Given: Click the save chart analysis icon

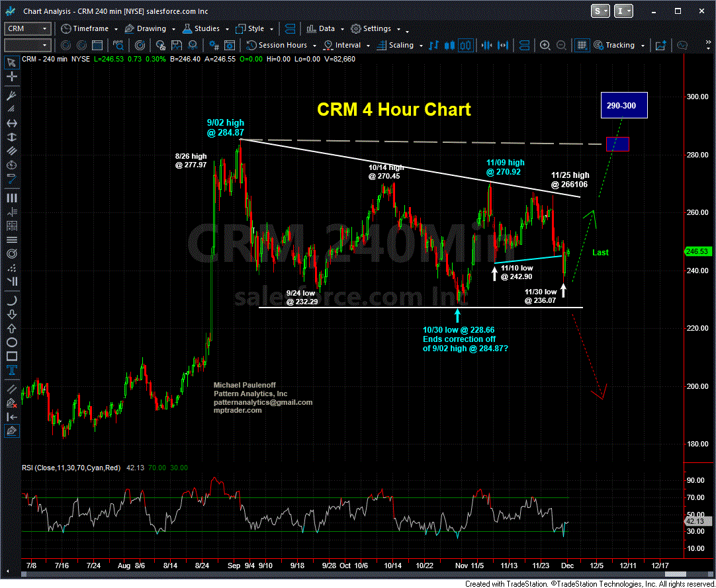Looking at the screenshot, I should [177, 45].
